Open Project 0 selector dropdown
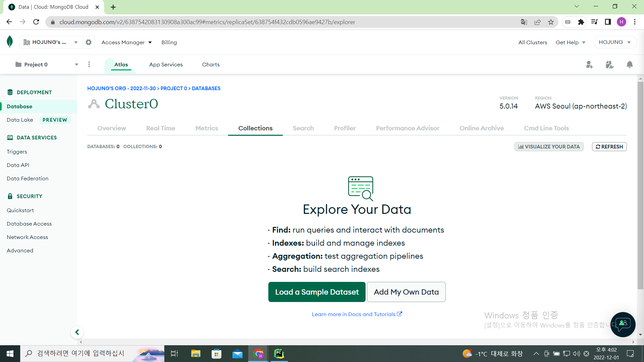The height and width of the screenshot is (362, 644). coord(47,64)
